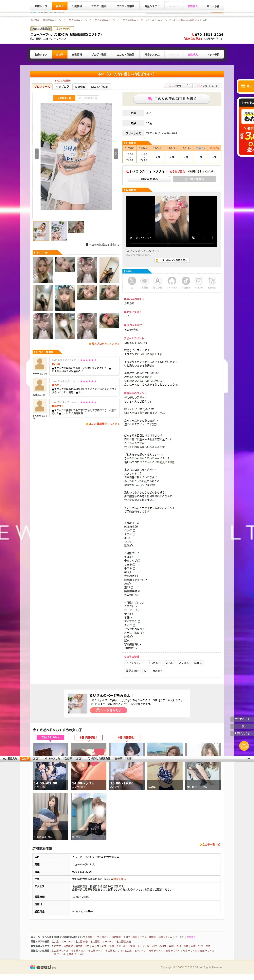Open the 愛知県のニューハーフ breadcrumb link
Viewport: 254px width, 980px height.
[x=54, y=20]
